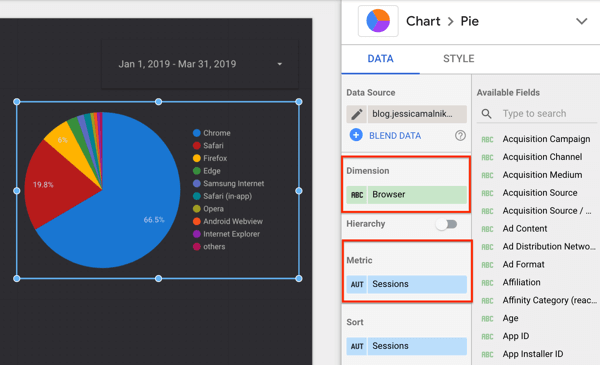600x365 pixels.
Task: Click the ABC icon beside Ad Content
Action: [487, 229]
